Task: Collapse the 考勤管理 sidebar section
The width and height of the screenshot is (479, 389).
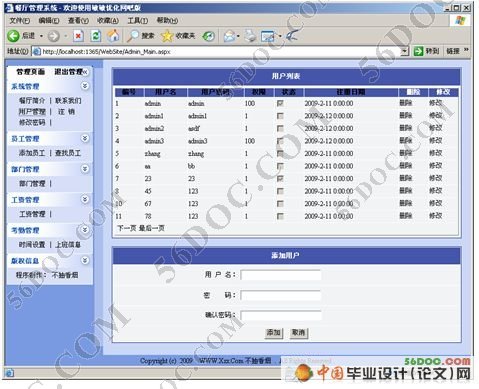Action: click(85, 230)
